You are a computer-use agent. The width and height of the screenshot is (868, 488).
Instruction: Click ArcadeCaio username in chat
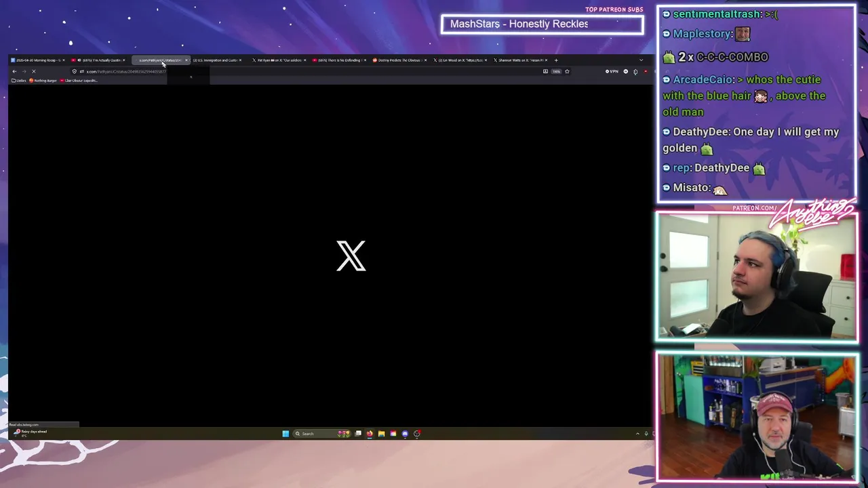[703, 80]
